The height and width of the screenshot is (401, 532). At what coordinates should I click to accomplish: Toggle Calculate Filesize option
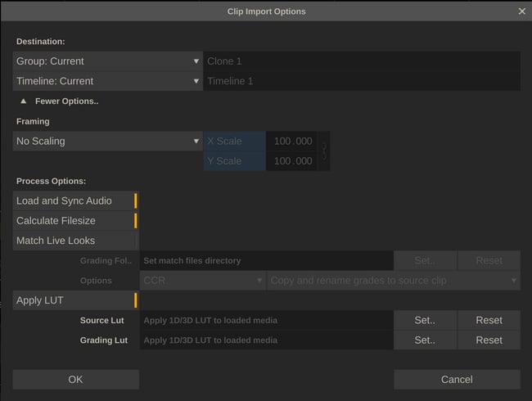(x=75, y=221)
